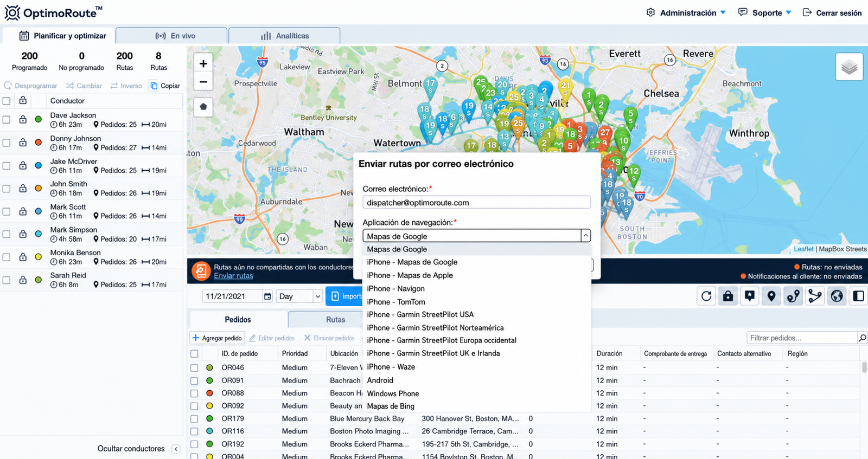Click the location pin toolbar icon
The width and height of the screenshot is (868, 459).
coord(771,296)
